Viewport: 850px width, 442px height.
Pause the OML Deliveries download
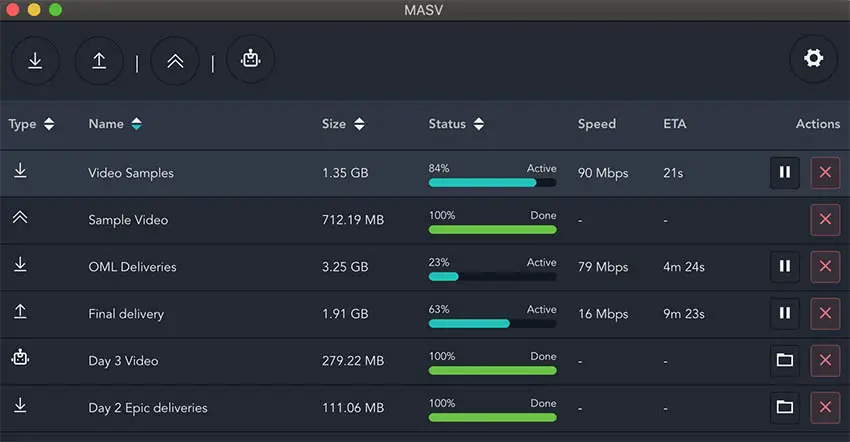pos(784,266)
